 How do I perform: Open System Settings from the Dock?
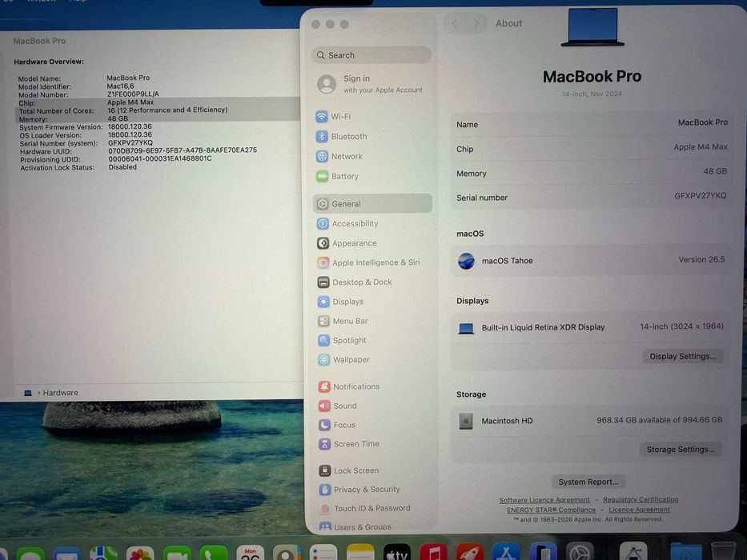(x=580, y=552)
